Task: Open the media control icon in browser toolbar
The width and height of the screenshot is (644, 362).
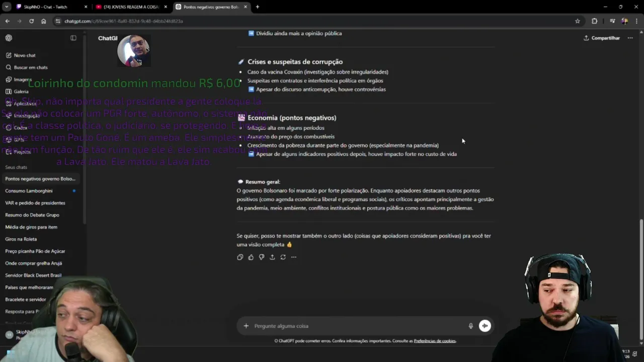Action: 612,21
